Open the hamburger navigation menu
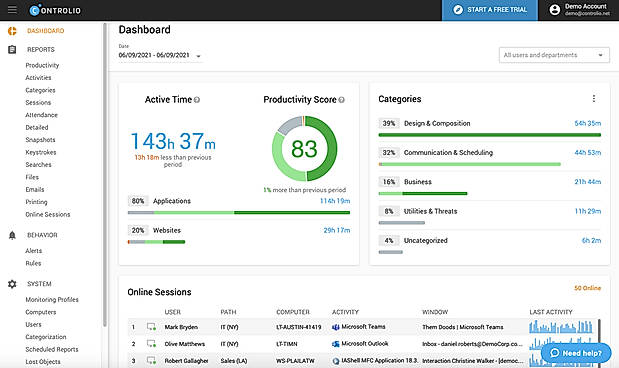619x368 pixels. 12,9
